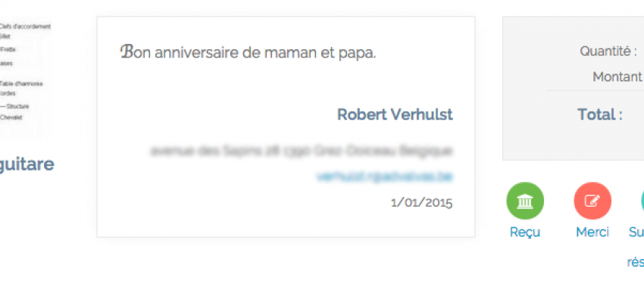Click the teal icon cut off at right edge
The width and height of the screenshot is (644, 288).
642,201
